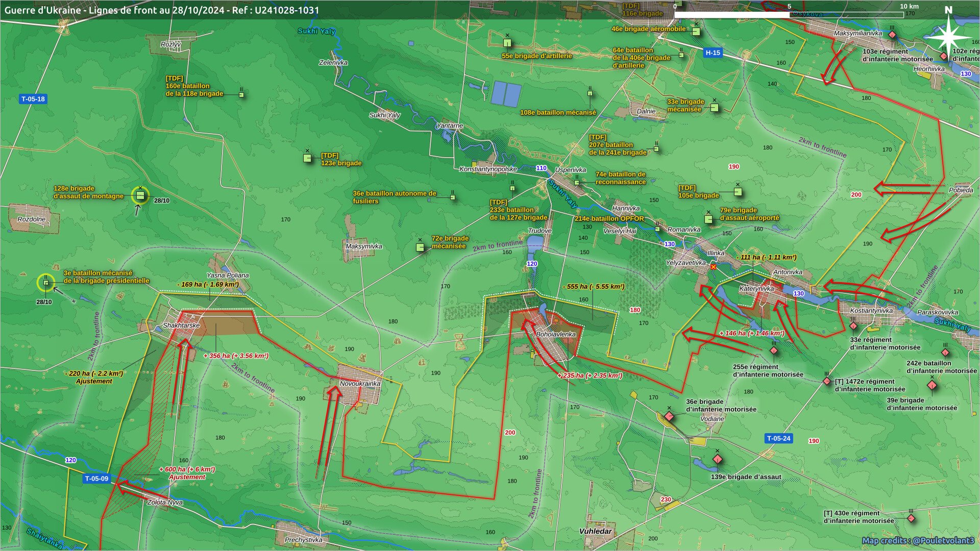Click the Vodiane village label
Viewport: 980px width, 551px height.
(712, 419)
